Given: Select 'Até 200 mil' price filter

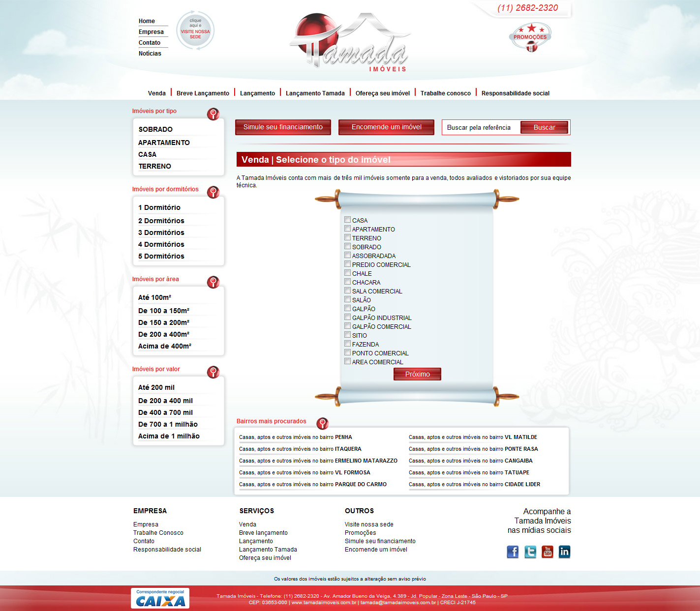Looking at the screenshot, I should click(156, 387).
